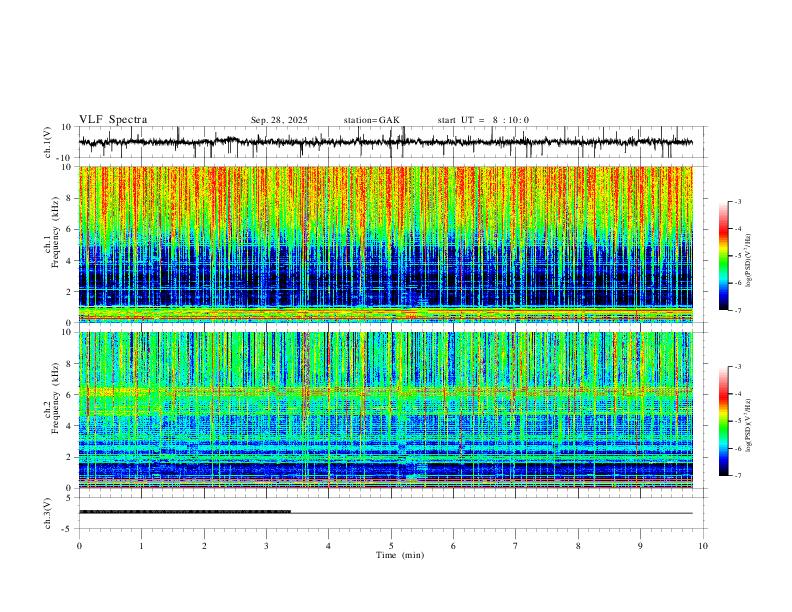This screenshot has height=612, width=792.
Task: Click the '6' kHz tick on ch.1 axis
Action: (69, 229)
